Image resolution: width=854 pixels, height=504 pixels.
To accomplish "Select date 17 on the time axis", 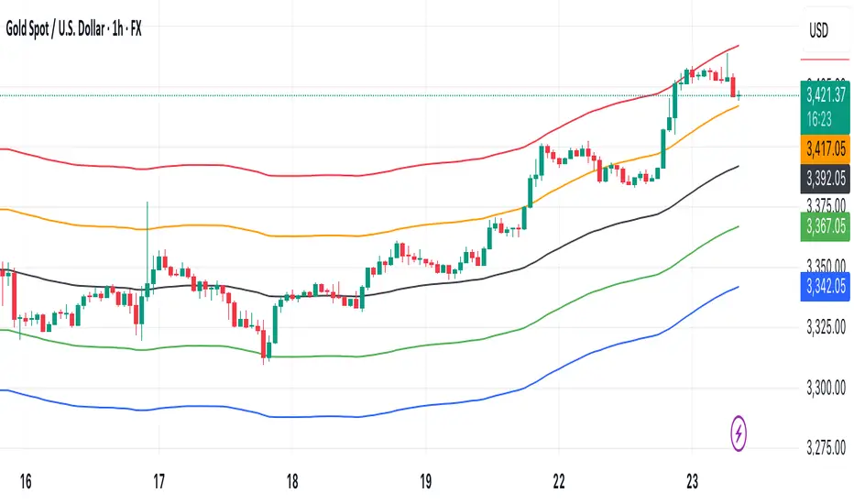I will tap(159, 482).
